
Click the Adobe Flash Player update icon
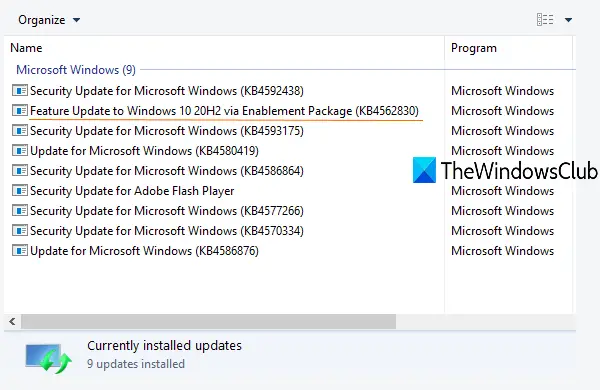pos(20,190)
